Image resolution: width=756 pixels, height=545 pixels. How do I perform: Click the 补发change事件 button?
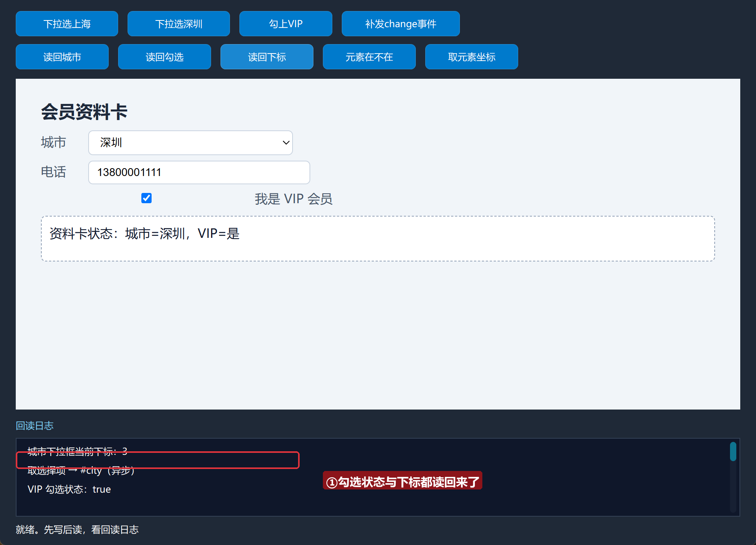(x=401, y=24)
